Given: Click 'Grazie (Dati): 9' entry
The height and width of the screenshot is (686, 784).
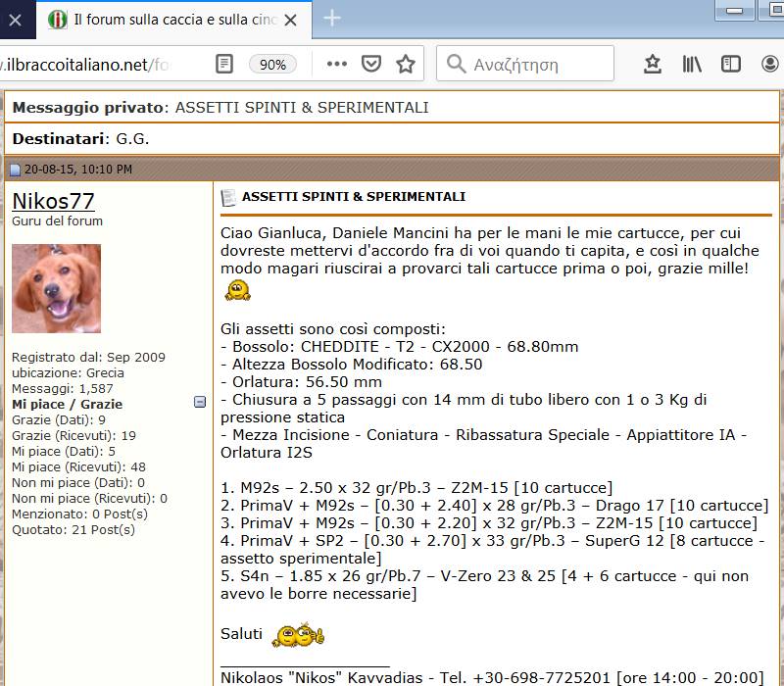Looking at the screenshot, I should pyautogui.click(x=59, y=420).
